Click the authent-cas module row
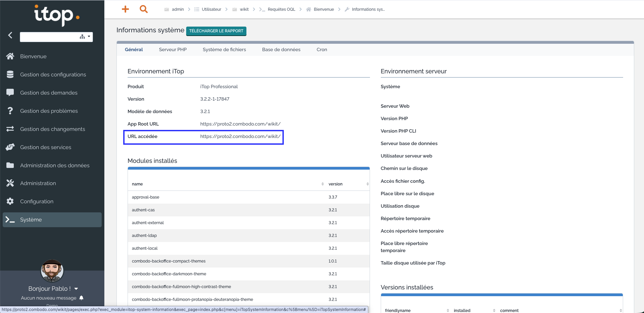The width and height of the screenshot is (644, 313). (249, 210)
